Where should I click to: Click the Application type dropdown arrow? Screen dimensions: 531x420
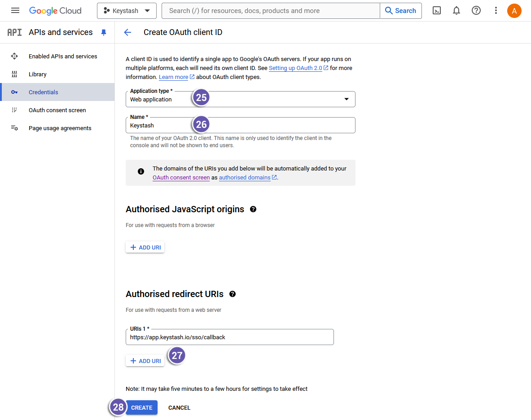[347, 99]
